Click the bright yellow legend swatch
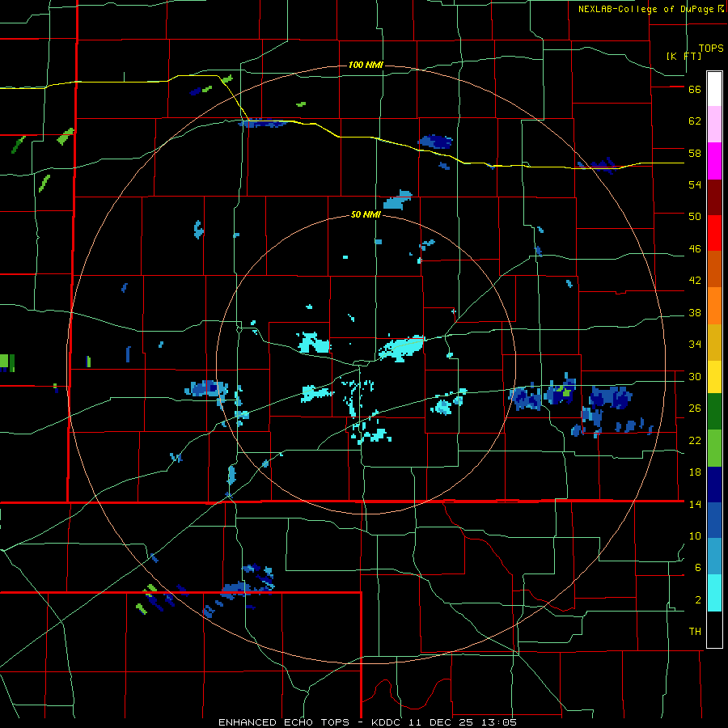Viewport: 728px width, 728px height. coord(714,376)
